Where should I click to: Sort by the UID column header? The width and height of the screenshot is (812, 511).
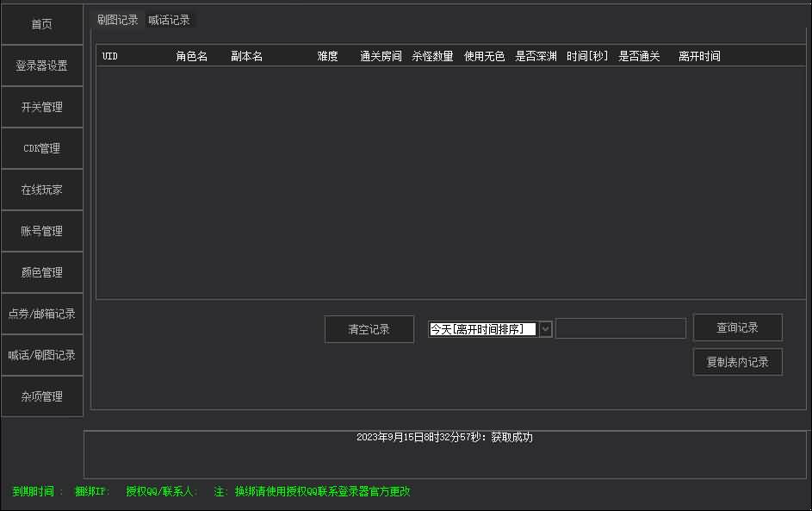click(x=110, y=56)
